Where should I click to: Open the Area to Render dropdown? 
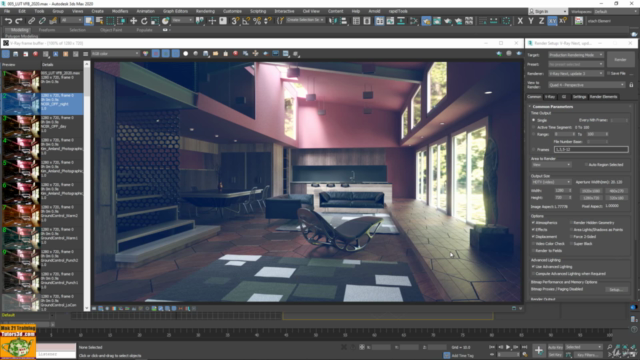551,165
